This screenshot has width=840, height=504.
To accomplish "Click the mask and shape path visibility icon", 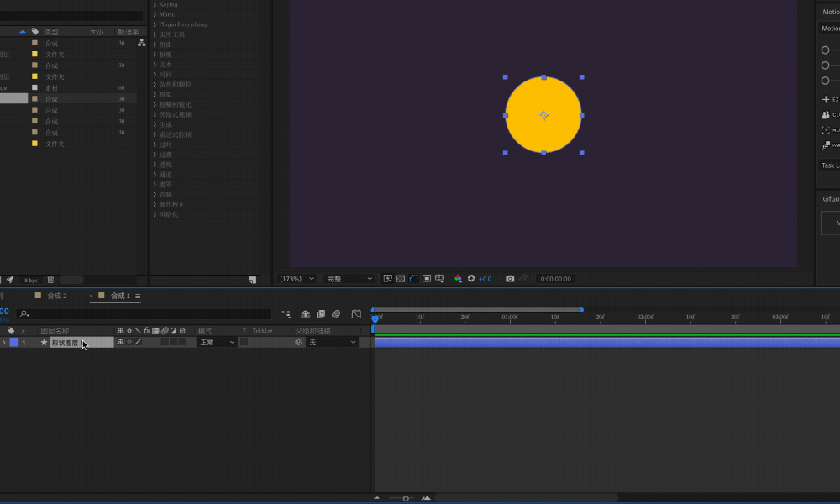I will tap(413, 279).
